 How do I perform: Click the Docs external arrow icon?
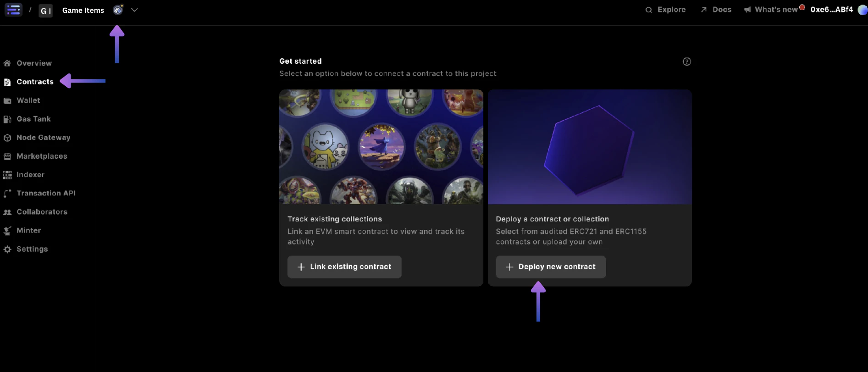tap(704, 10)
